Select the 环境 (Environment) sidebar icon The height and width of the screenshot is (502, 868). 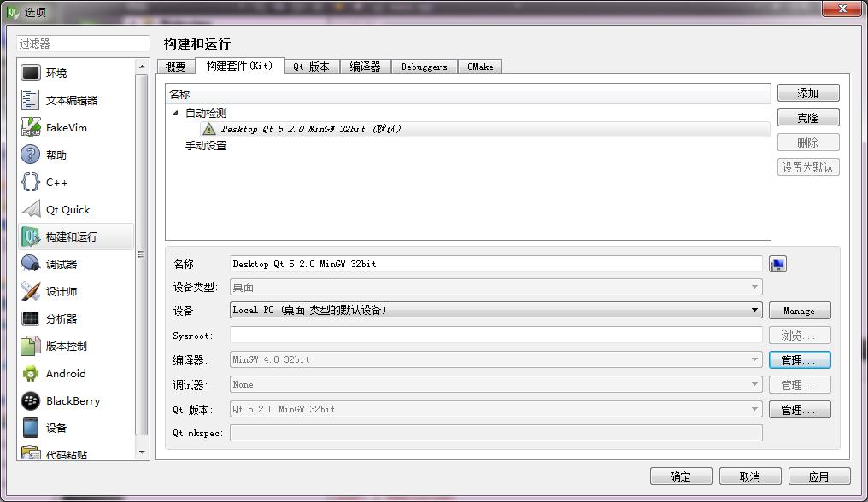coord(31,73)
